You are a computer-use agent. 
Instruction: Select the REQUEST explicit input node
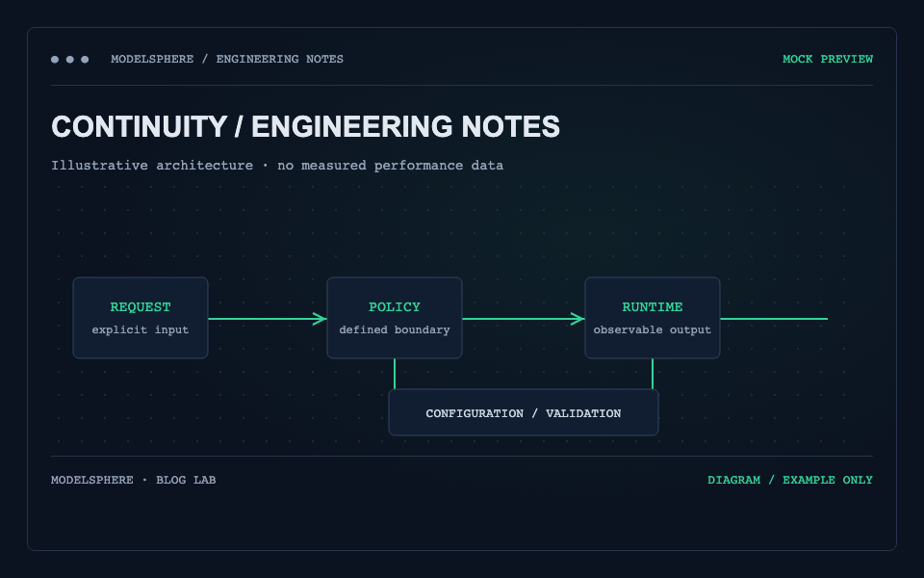141,318
